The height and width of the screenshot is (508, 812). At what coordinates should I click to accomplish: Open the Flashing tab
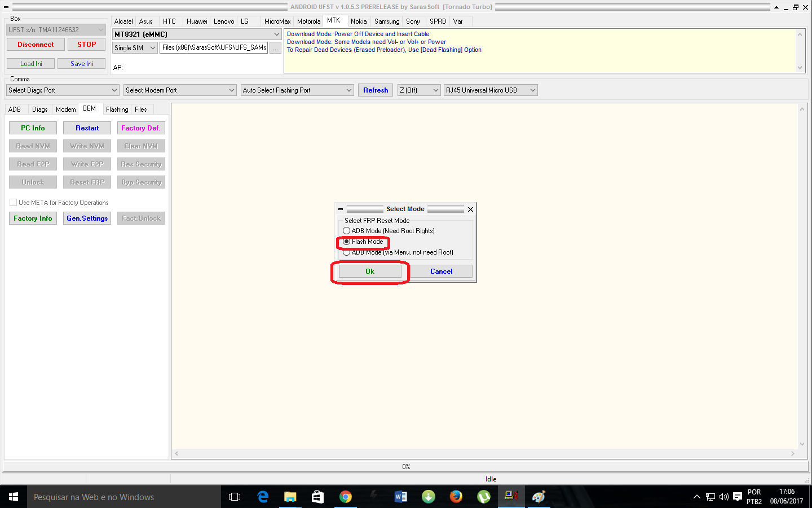pos(117,110)
